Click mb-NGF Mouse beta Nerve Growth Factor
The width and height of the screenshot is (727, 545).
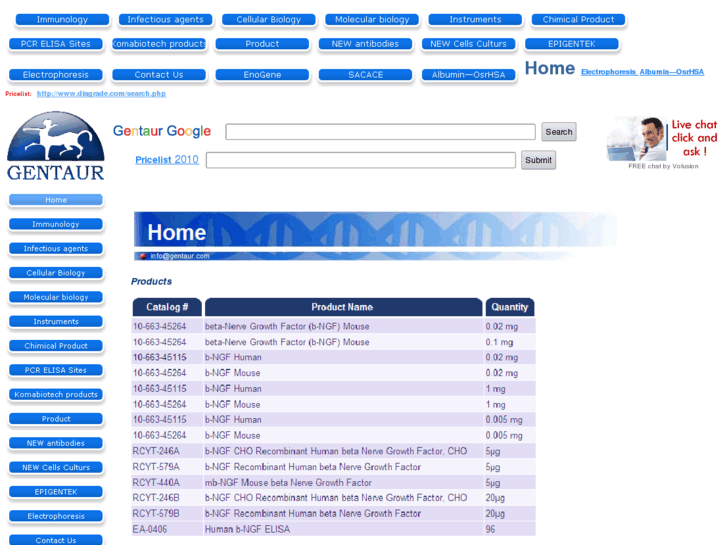tap(288, 482)
